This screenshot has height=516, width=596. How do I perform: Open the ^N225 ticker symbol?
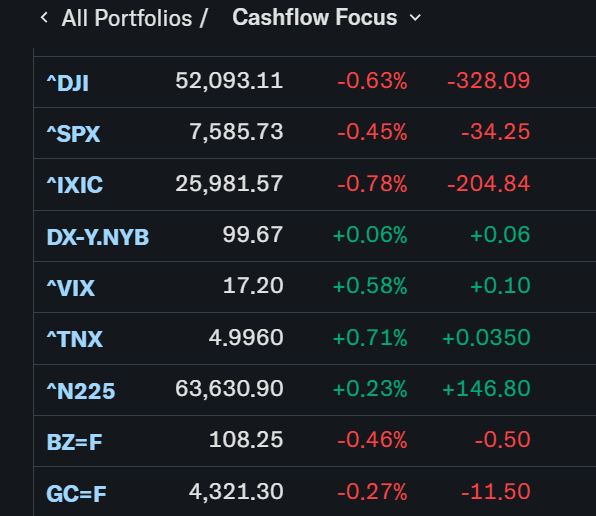[x=81, y=391]
